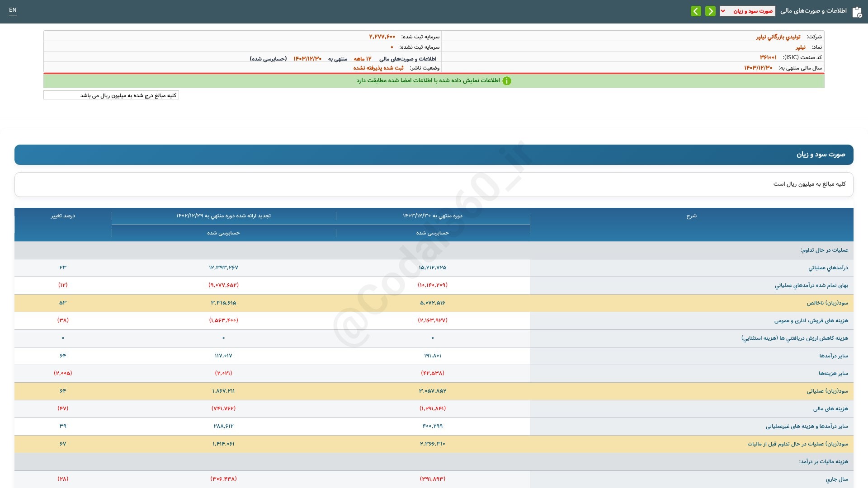
Task: Click the value ۱۵,۲۱۲,۷۲۵ in revenue row
Action: [x=433, y=267]
